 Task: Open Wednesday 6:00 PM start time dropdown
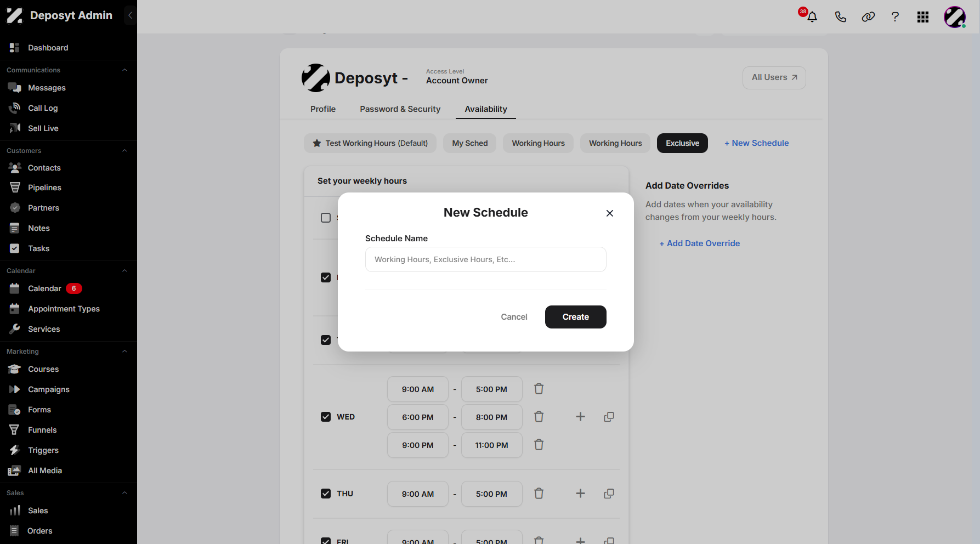pos(418,417)
